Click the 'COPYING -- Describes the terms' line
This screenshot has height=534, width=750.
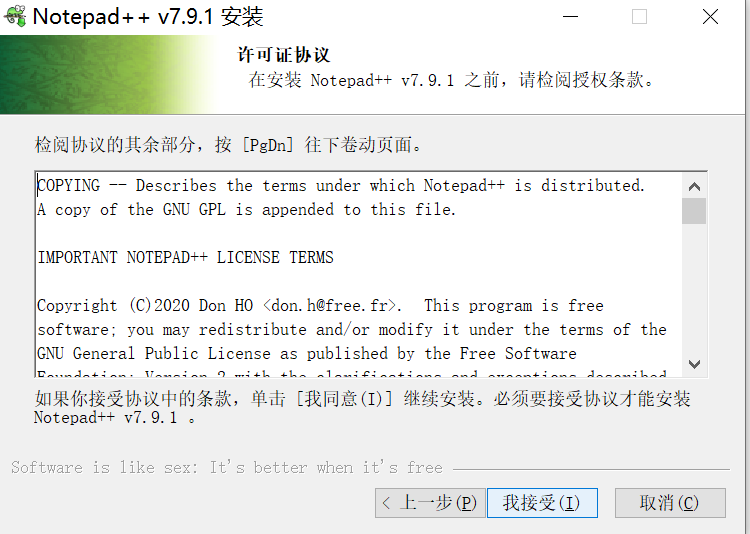click(x=341, y=186)
